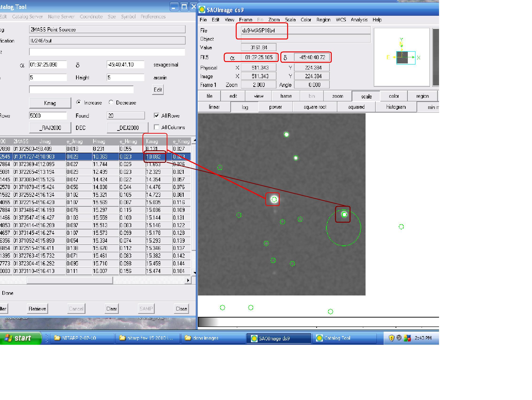Viewport: 532px width, 400px height.
Task: Click the declination delta coordinate field
Action: [125, 65]
